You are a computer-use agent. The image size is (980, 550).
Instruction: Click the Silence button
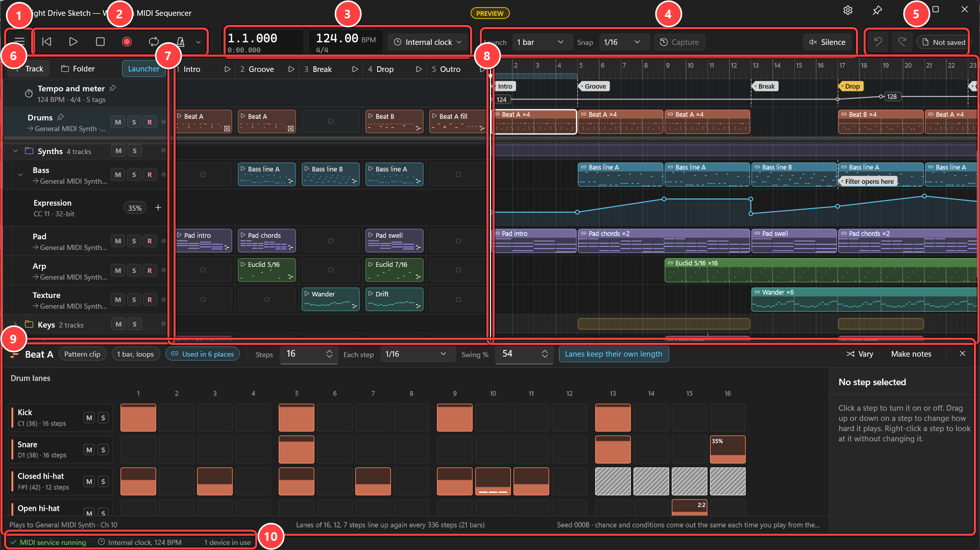pyautogui.click(x=827, y=42)
